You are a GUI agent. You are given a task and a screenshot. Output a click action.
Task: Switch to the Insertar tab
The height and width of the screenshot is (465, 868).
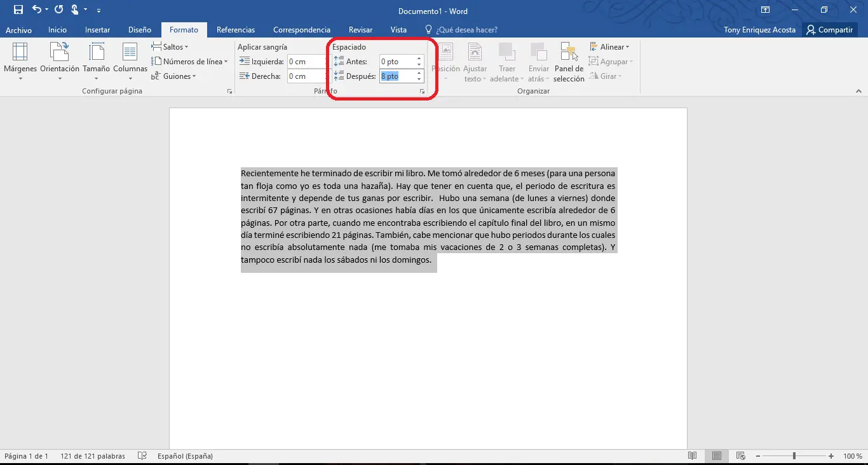pos(97,30)
